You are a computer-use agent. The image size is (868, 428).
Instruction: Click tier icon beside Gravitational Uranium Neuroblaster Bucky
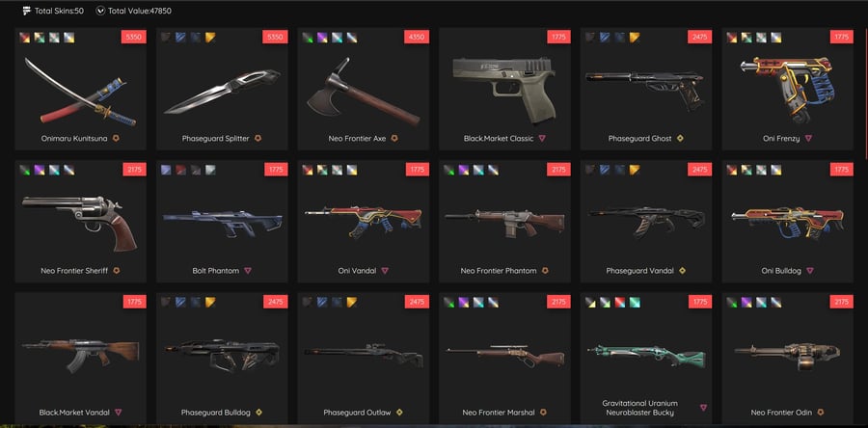703,408
